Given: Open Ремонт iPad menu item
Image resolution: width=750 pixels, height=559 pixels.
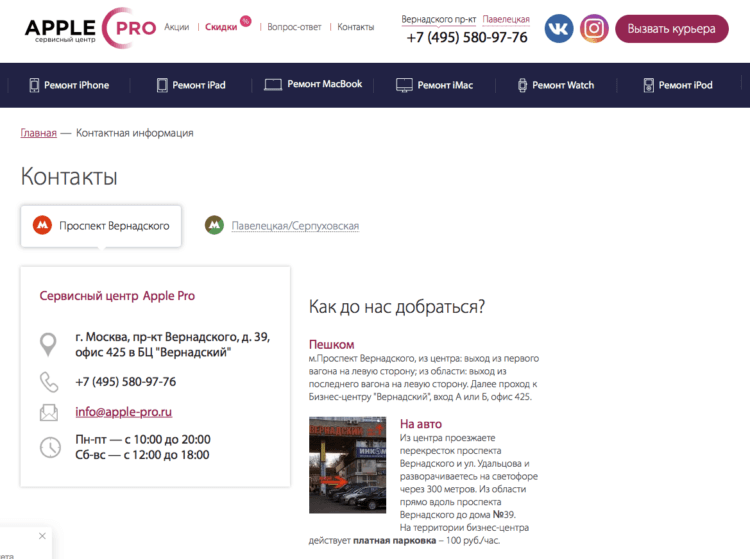Looking at the screenshot, I should [191, 85].
